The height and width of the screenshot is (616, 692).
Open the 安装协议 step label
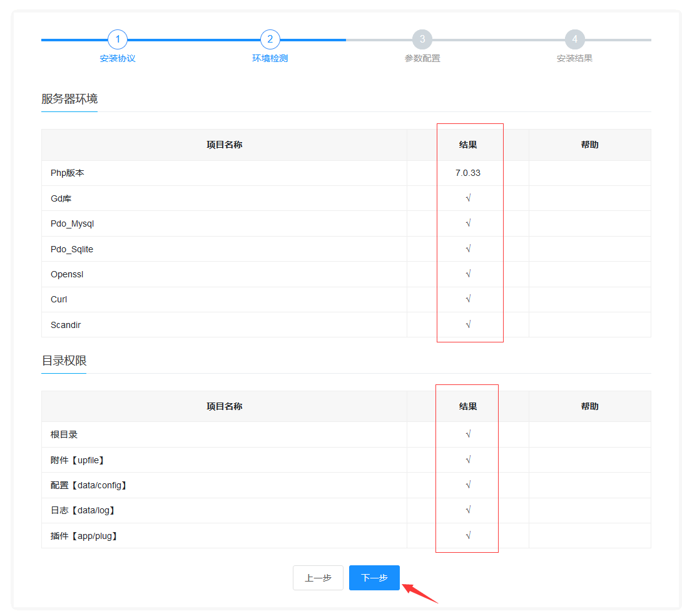(x=118, y=58)
